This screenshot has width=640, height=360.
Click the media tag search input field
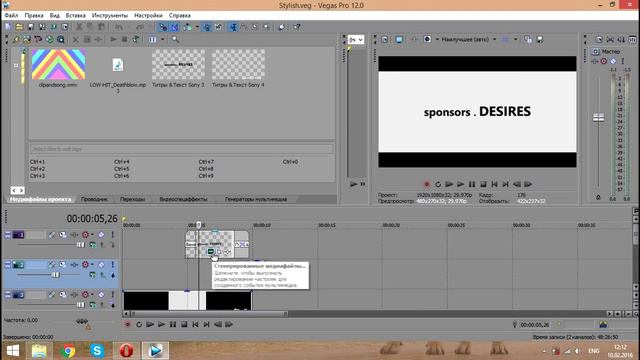click(182, 149)
